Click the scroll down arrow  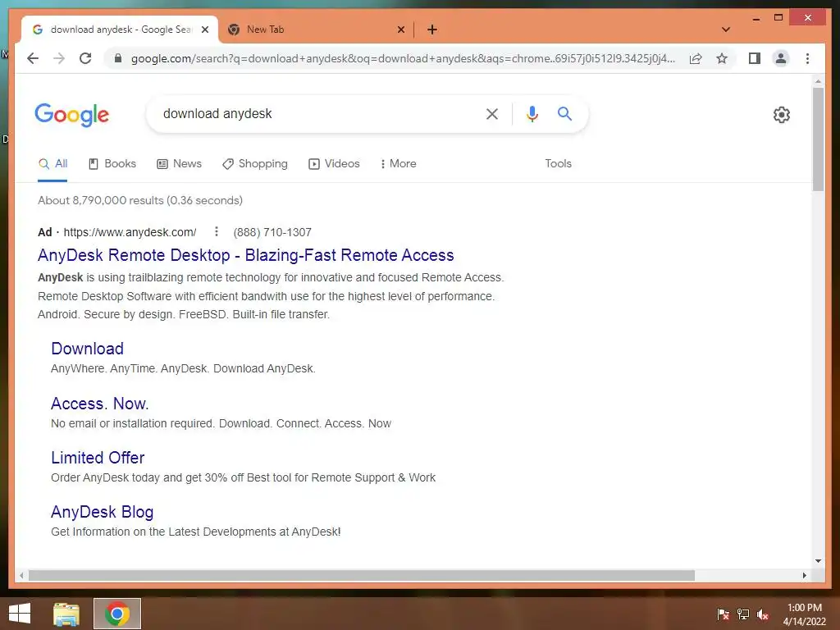tap(818, 561)
